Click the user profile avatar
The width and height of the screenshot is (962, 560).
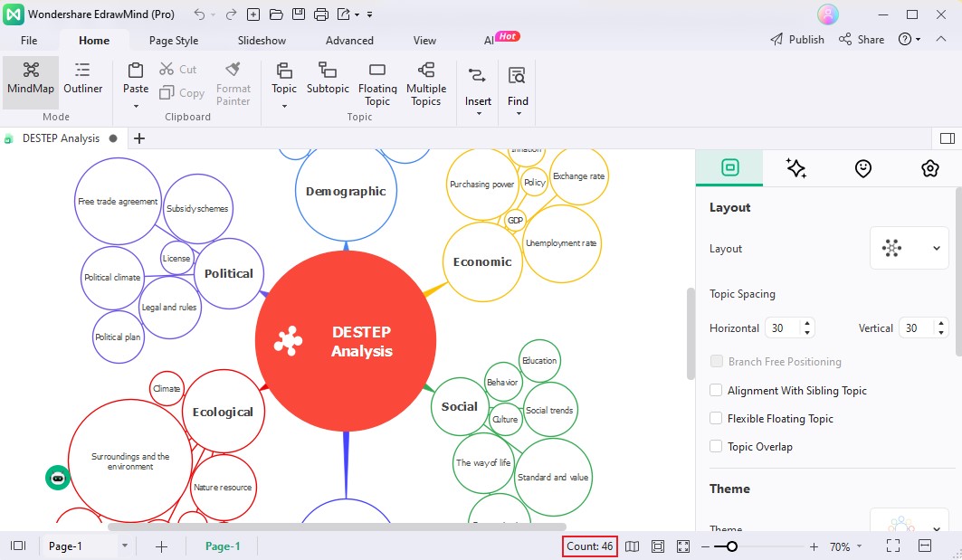tap(828, 14)
